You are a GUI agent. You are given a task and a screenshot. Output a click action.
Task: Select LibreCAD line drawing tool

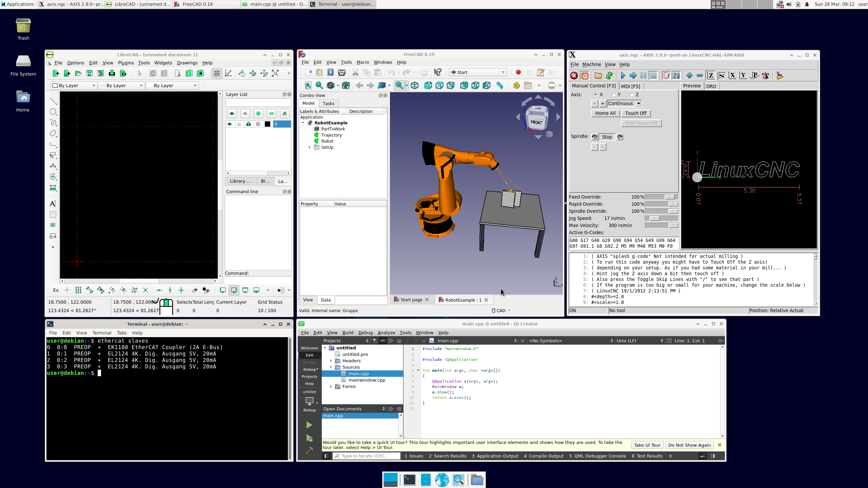[53, 101]
